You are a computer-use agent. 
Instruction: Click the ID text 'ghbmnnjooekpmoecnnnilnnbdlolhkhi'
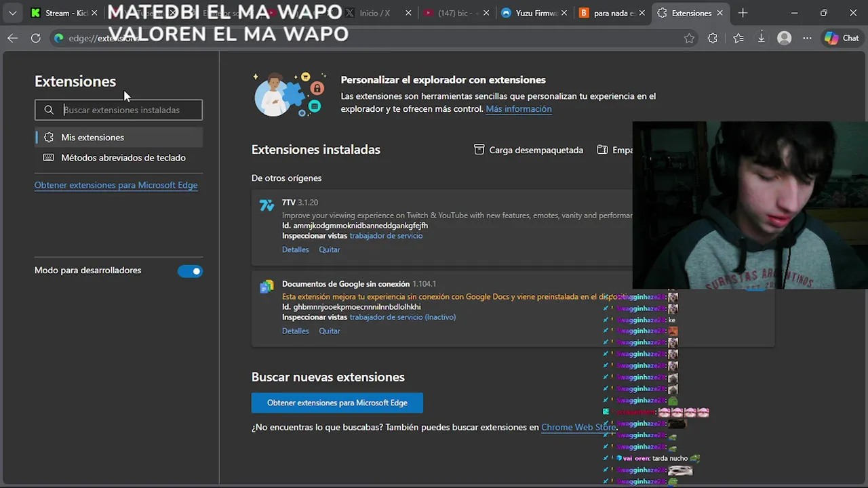point(357,307)
